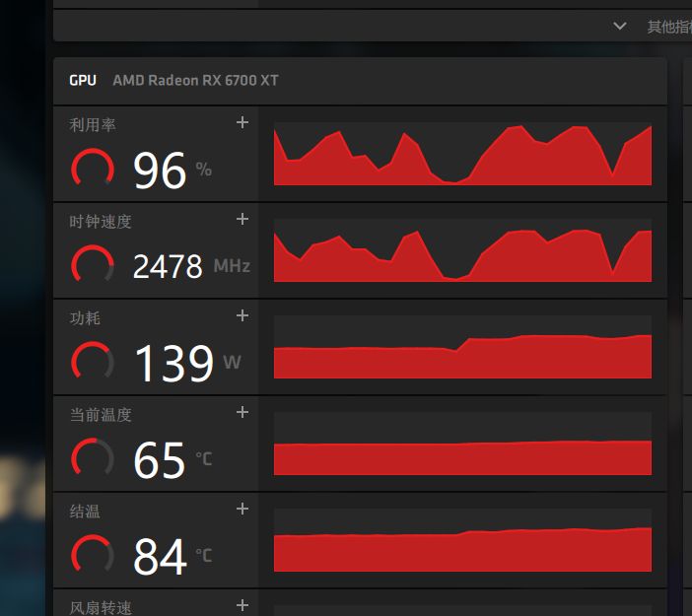Click the 功耗 circular gauge

pyautogui.click(x=93, y=362)
